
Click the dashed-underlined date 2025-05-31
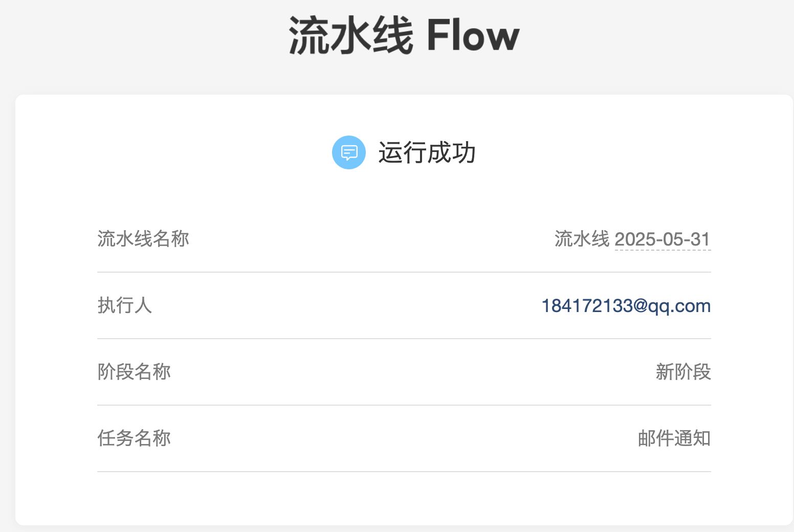(662, 239)
